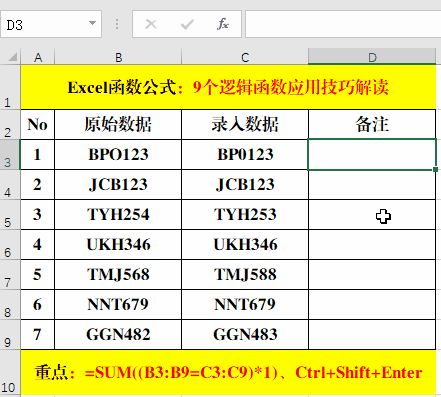441x397 pixels.
Task: Click into the formula bar input
Action: (343, 24)
